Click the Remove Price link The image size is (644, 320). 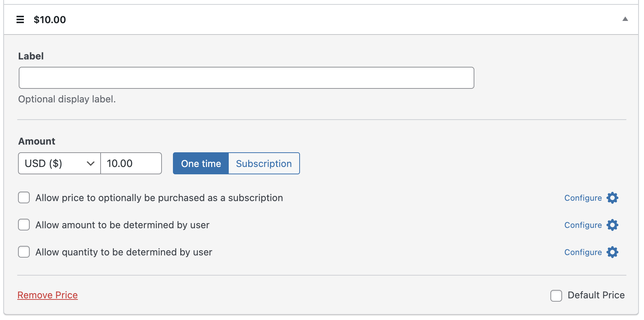[x=47, y=295]
